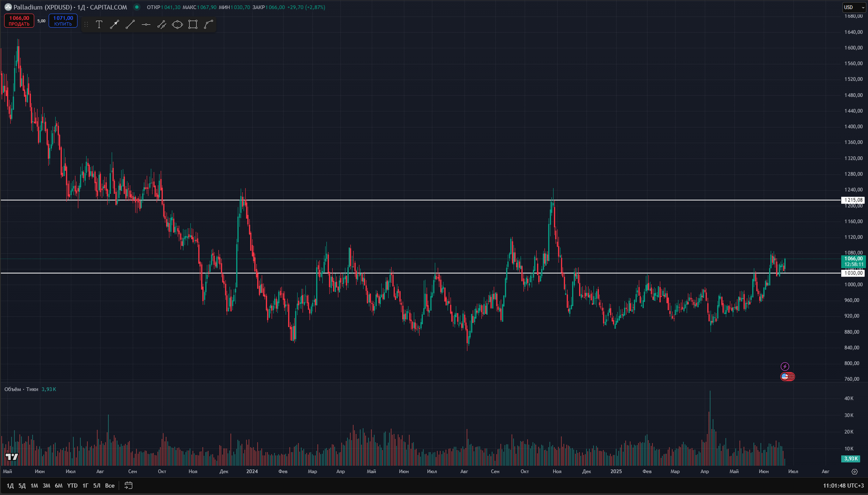This screenshot has height=495, width=868.
Task: Switch to the 1М time range
Action: click(34, 485)
